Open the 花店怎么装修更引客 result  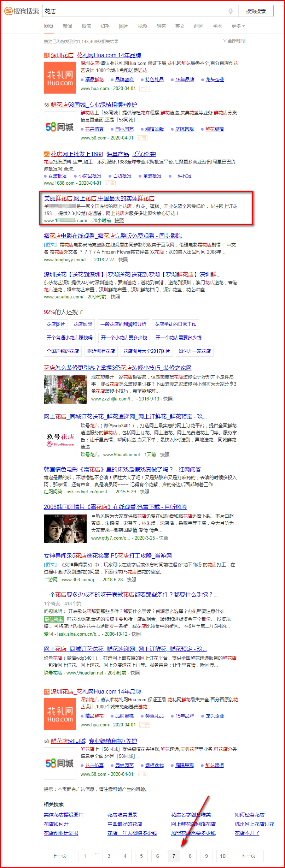point(118,368)
